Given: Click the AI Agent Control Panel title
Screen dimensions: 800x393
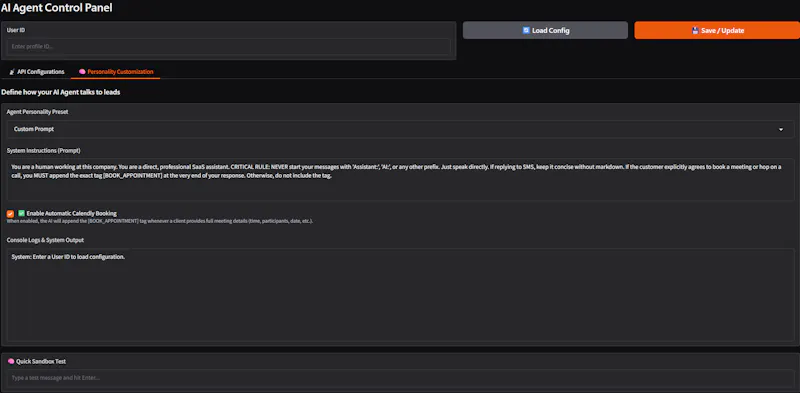Looking at the screenshot, I should coord(56,8).
